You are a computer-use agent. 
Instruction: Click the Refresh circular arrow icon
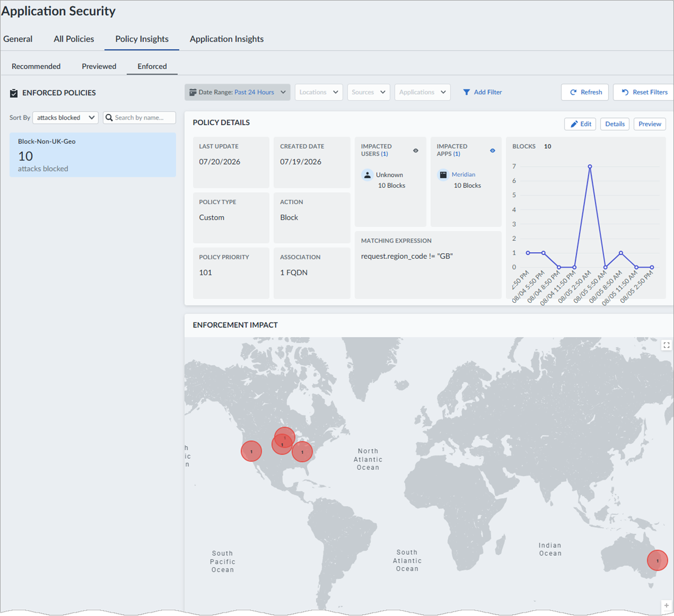573,93
